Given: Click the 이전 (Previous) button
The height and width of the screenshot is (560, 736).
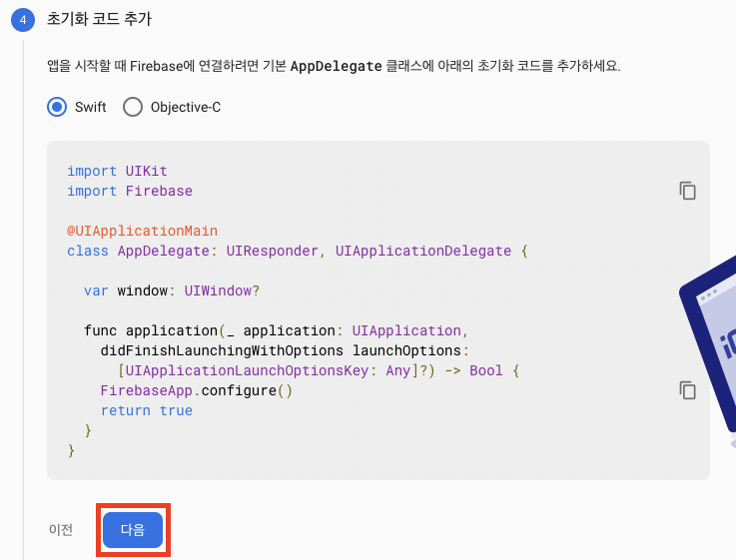Looking at the screenshot, I should (61, 530).
